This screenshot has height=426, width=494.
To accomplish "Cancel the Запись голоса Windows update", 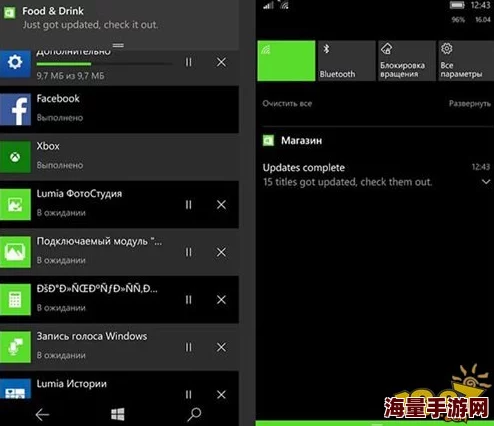I will click(221, 347).
